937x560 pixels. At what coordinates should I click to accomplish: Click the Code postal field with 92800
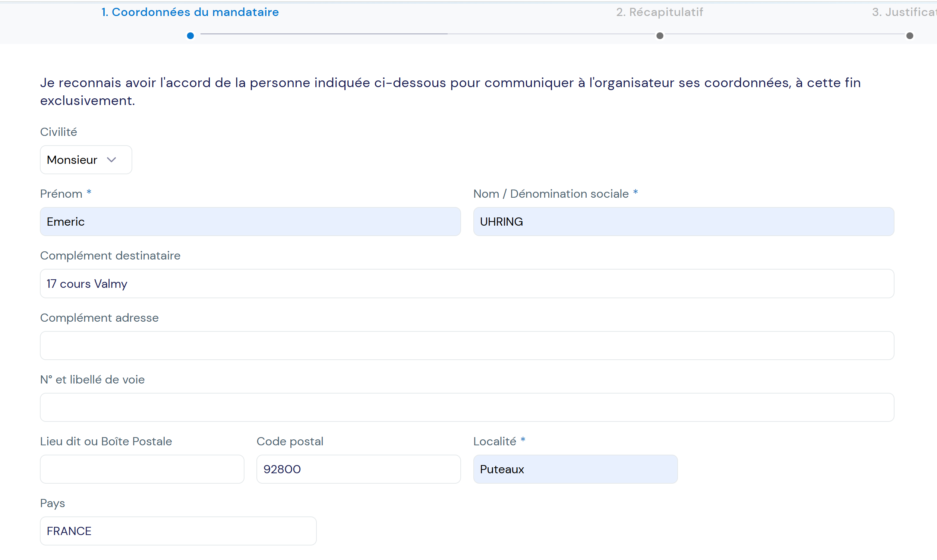tap(358, 469)
